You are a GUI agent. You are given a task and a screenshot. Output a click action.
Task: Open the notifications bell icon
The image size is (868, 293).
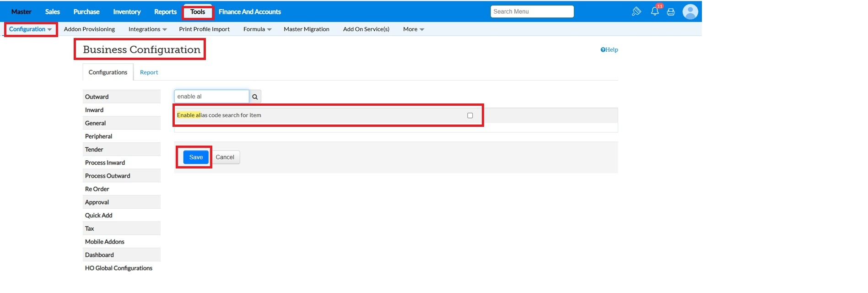[x=655, y=11]
